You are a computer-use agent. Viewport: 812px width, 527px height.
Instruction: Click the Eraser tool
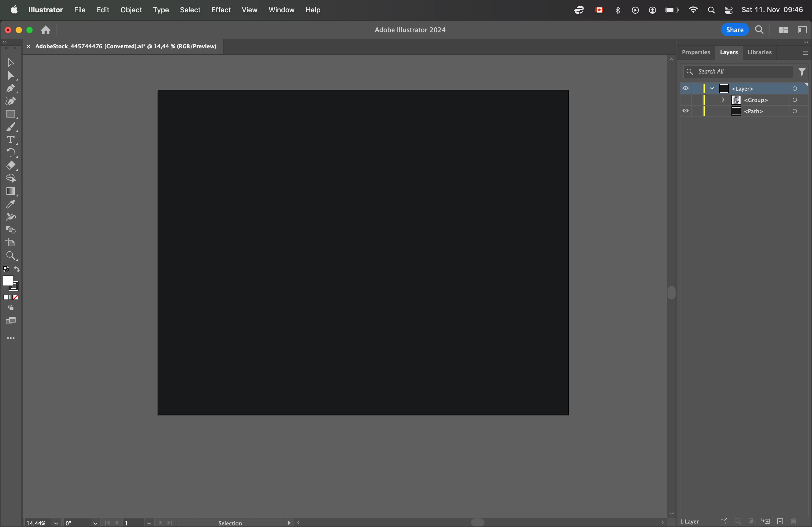click(x=10, y=166)
